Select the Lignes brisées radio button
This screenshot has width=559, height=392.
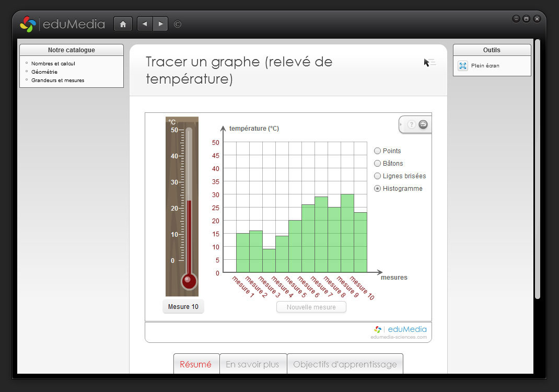click(x=378, y=176)
